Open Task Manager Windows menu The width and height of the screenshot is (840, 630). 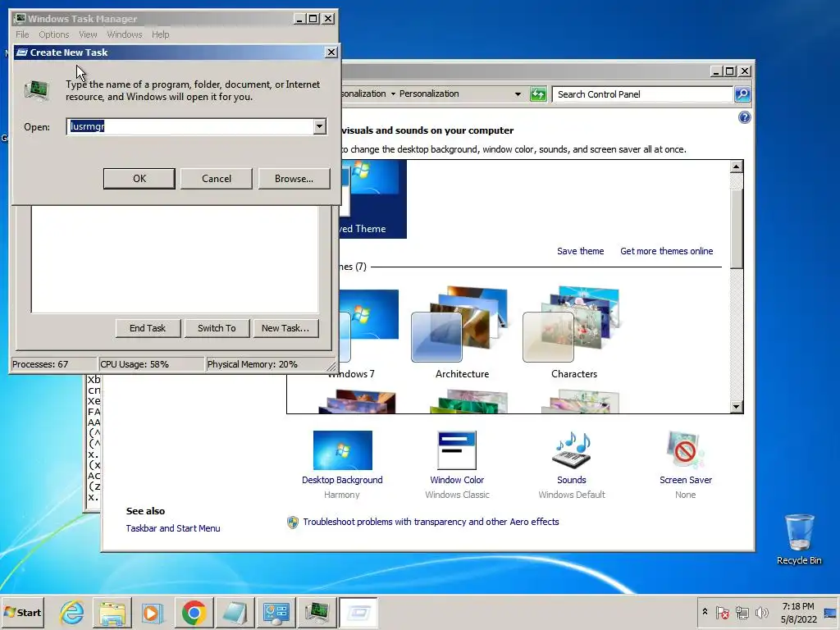pos(125,34)
